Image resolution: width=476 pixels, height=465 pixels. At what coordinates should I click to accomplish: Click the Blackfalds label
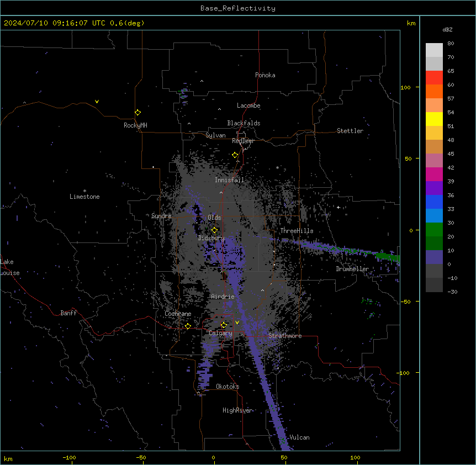(x=244, y=123)
